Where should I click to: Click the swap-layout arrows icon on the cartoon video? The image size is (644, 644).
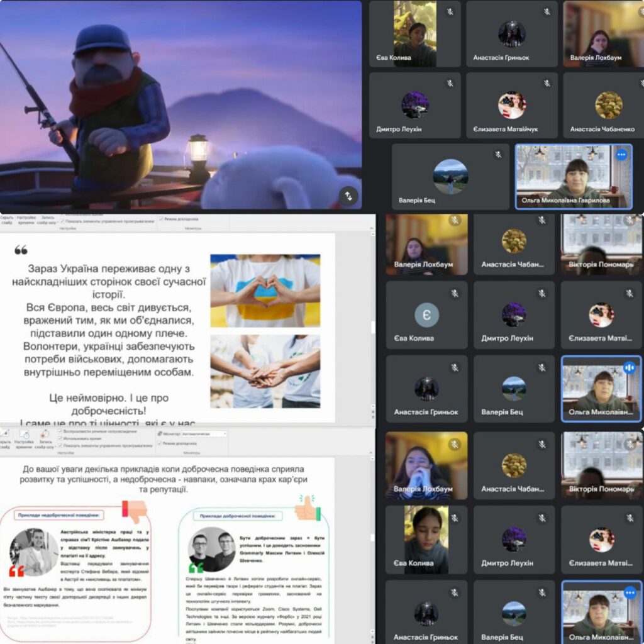tap(348, 196)
